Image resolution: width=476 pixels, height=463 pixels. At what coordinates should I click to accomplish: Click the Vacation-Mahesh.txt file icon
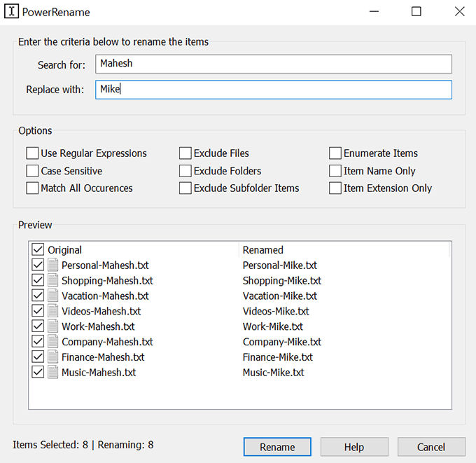53,296
